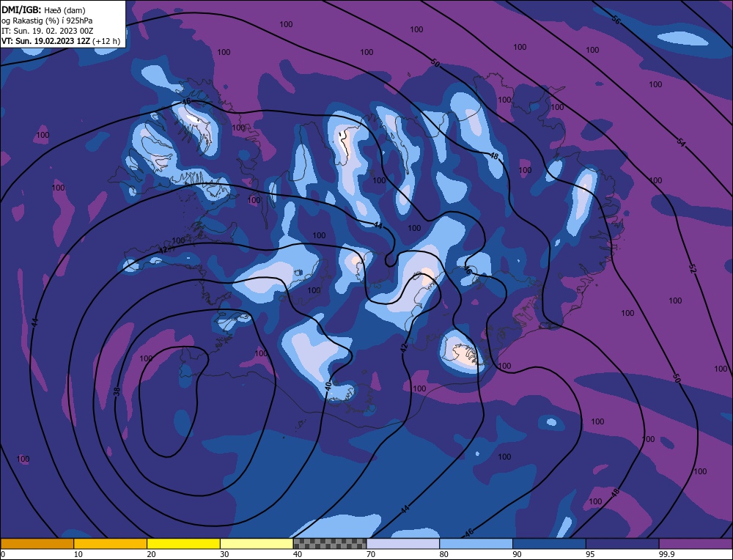Select the 'IT: Sun. 19. 02. 2023 00Z' line

pos(47,31)
